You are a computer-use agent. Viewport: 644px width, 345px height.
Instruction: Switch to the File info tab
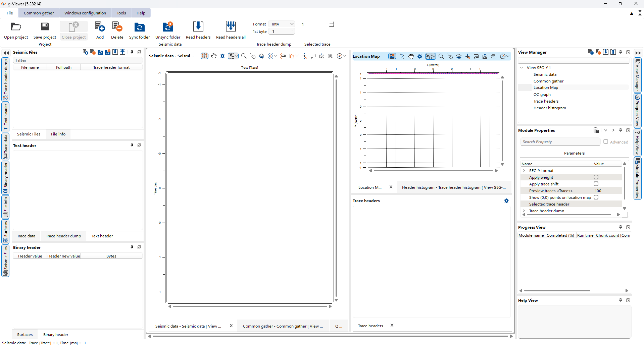pyautogui.click(x=58, y=134)
